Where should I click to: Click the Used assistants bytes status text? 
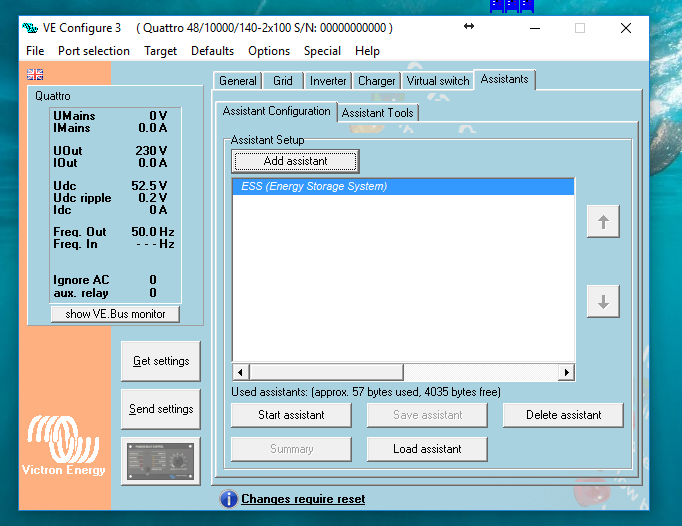(x=366, y=392)
